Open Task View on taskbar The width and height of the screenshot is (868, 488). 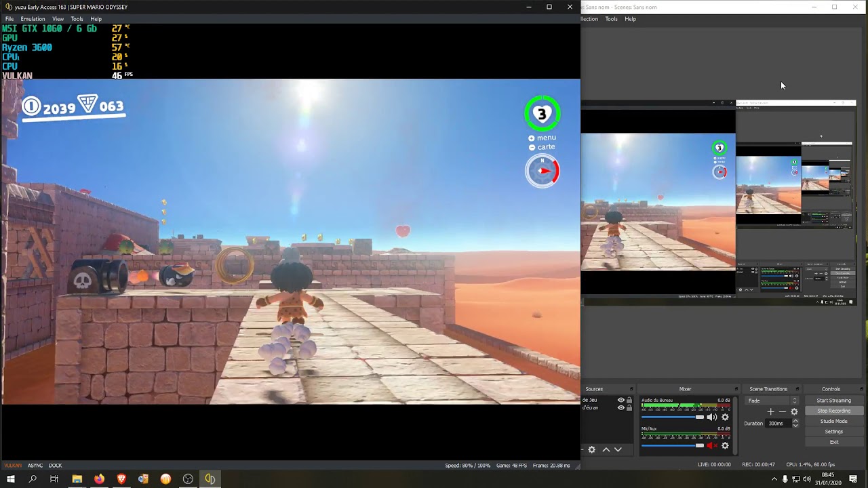pos(54,479)
